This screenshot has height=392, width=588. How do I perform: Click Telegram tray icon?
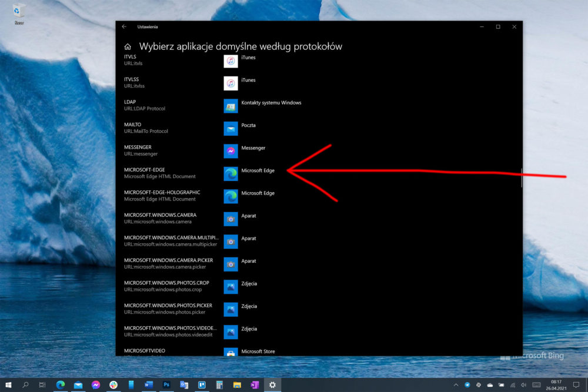pos(467,385)
